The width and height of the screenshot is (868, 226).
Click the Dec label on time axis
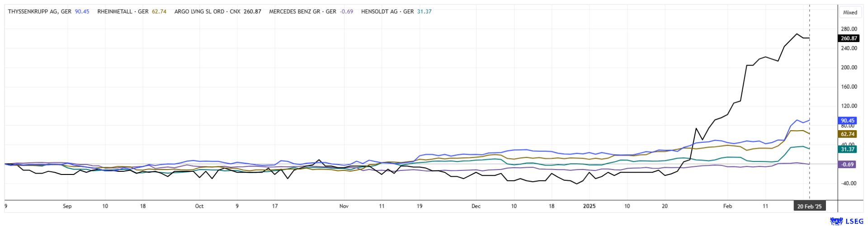476,207
